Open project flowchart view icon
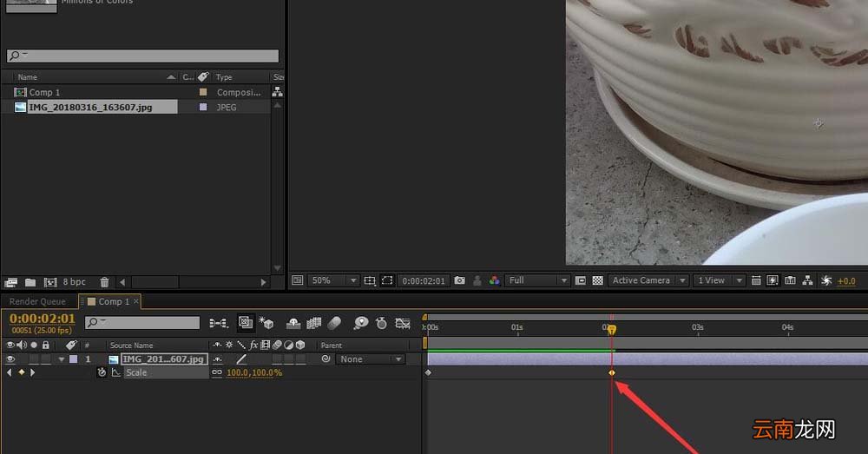The image size is (868, 454). coord(278,92)
